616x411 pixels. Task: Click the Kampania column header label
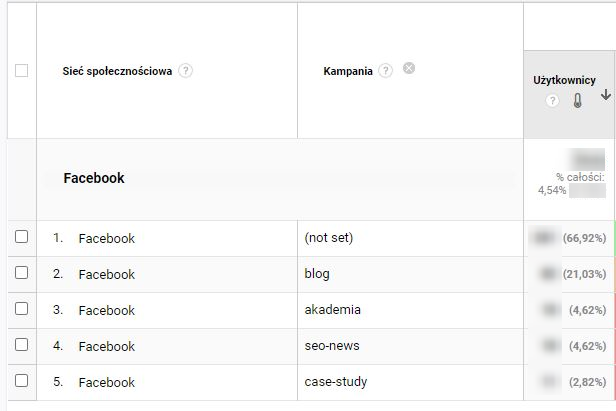[x=348, y=71]
